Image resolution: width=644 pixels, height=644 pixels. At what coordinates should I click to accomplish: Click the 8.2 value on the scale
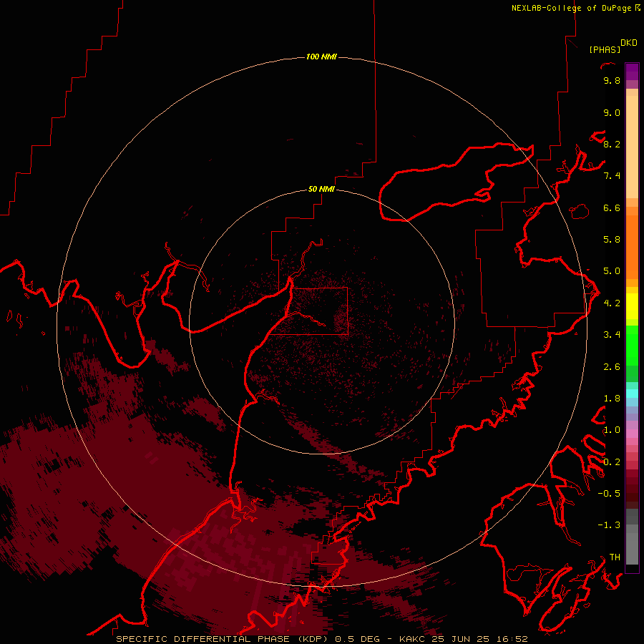click(612, 144)
